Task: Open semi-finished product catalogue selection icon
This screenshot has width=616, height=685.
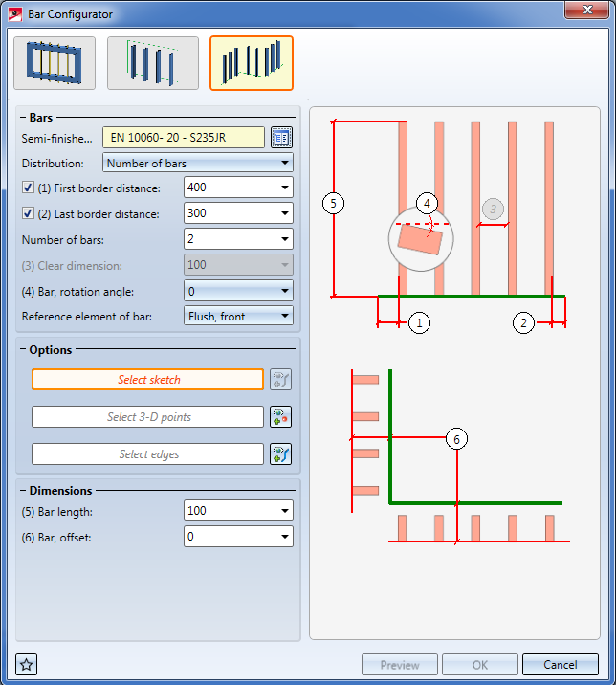Action: pos(281,138)
